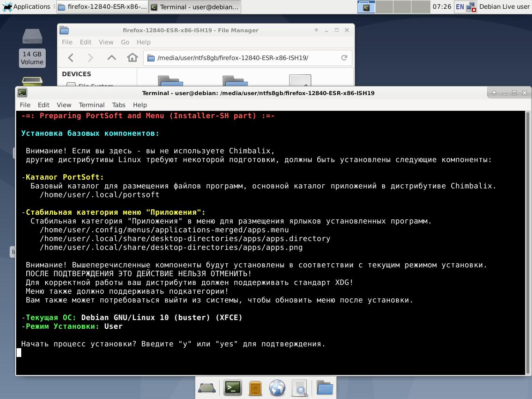The width and height of the screenshot is (532, 399).
Task: Open Terminal menu in Terminal window
Action: [91, 105]
